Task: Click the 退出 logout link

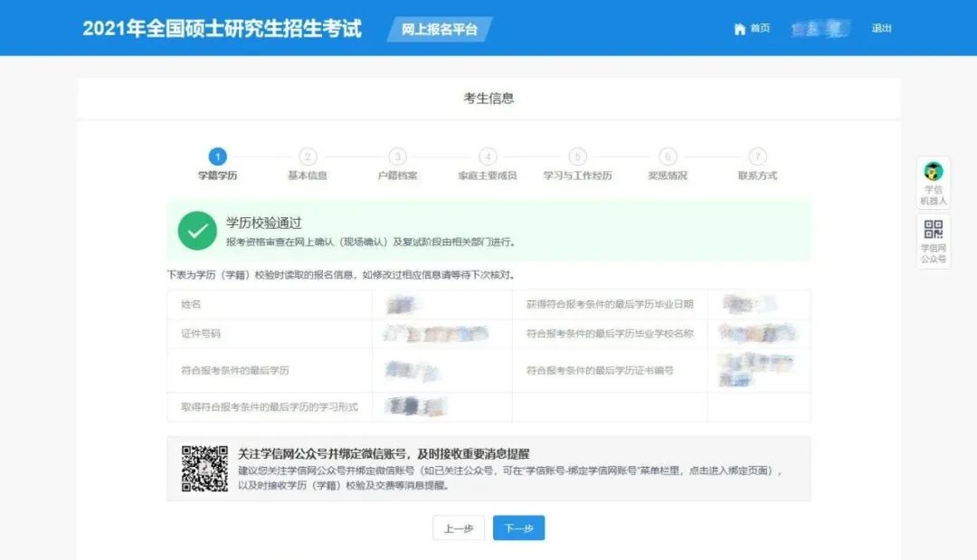Action: [881, 28]
